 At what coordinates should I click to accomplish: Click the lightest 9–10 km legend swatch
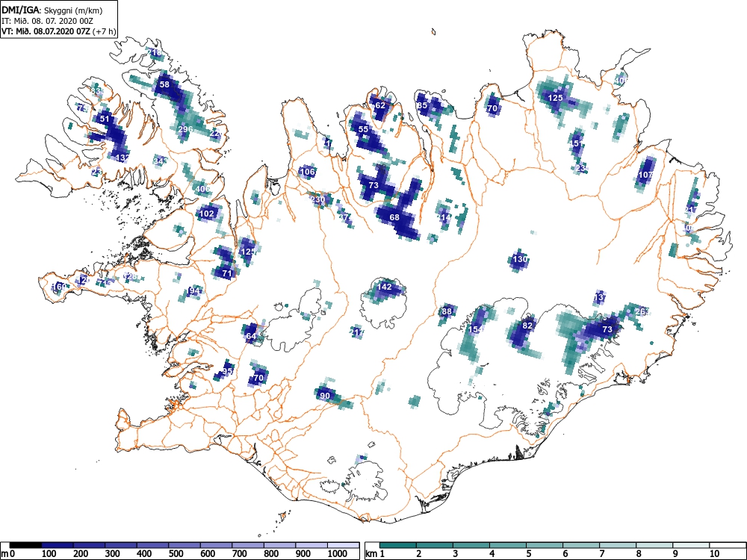click(x=691, y=545)
